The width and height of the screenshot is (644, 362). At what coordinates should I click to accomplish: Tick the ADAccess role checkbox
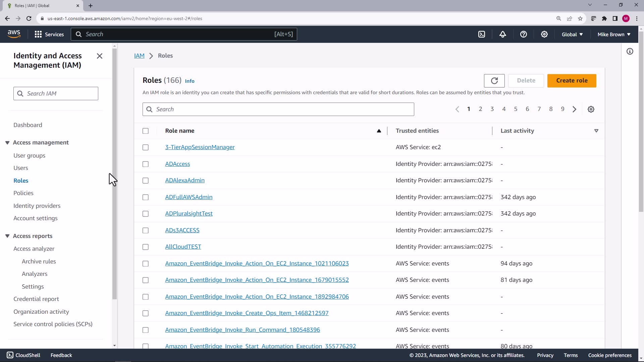coord(145,164)
